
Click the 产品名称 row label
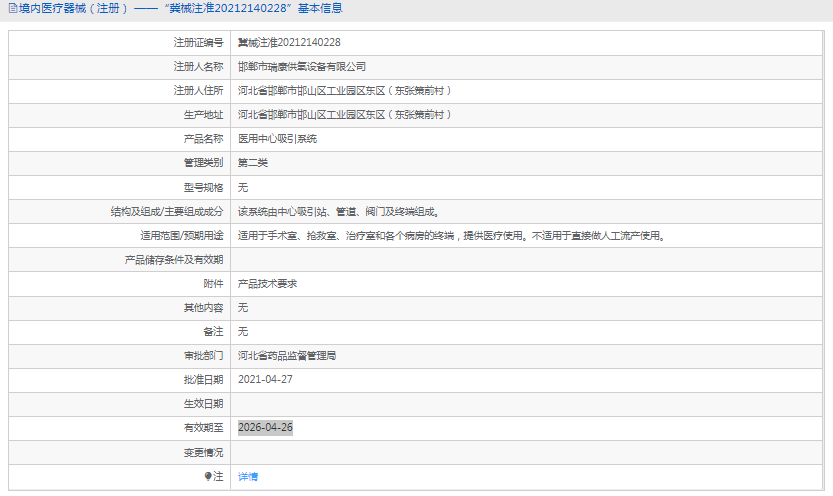tap(203, 139)
